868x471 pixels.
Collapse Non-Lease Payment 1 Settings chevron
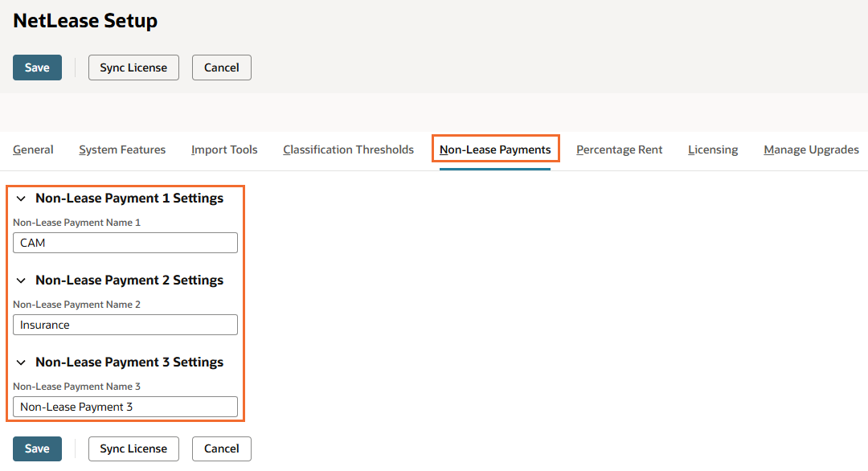(21, 199)
